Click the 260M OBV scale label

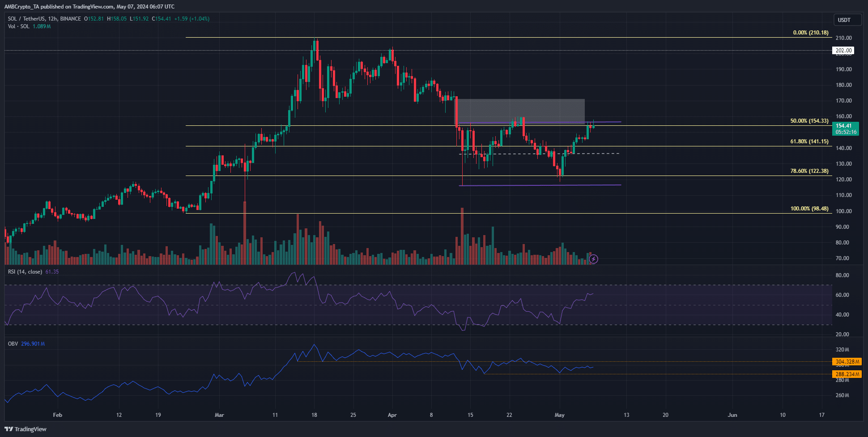(x=842, y=395)
